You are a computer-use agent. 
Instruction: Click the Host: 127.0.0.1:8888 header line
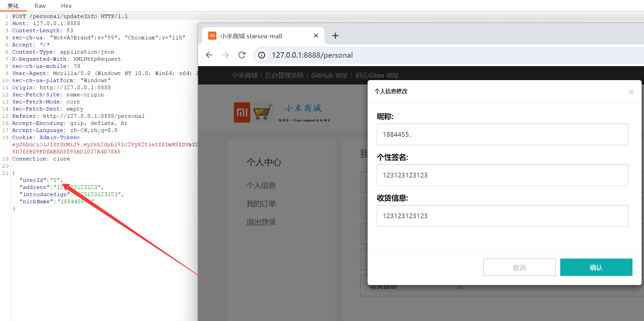46,23
